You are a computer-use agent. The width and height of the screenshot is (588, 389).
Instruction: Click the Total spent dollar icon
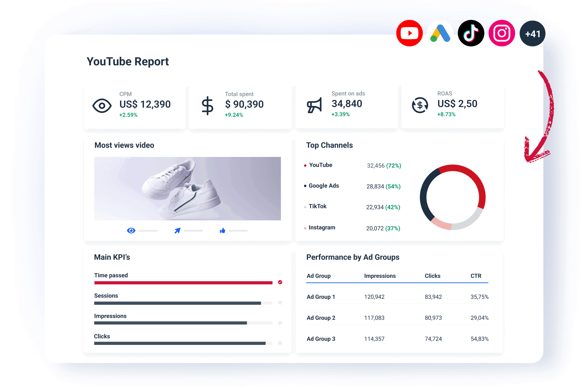coord(207,106)
